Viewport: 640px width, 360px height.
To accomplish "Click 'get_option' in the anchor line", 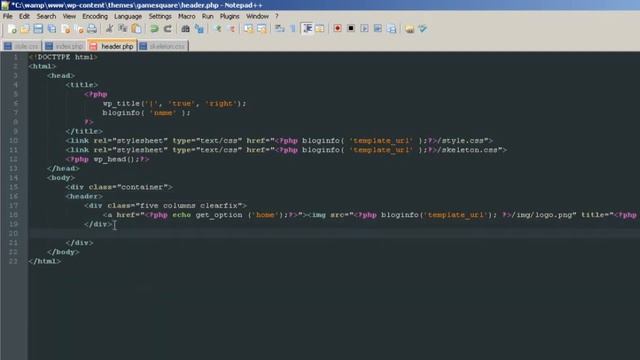I will click(x=219, y=215).
